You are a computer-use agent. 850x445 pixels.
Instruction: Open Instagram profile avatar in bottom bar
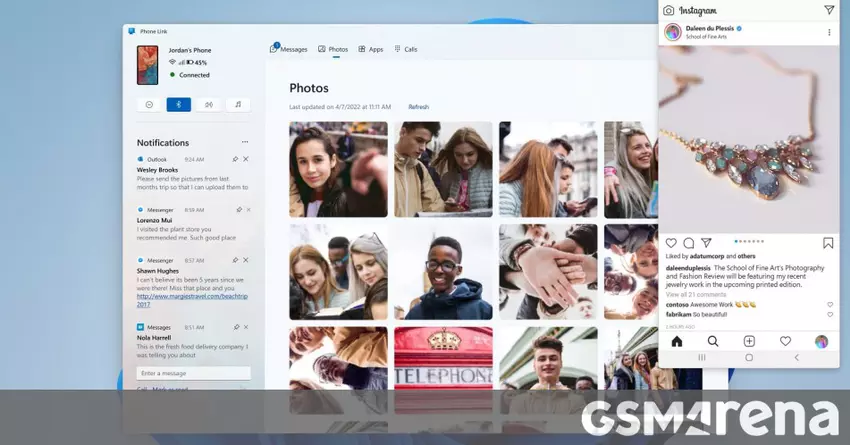(821, 341)
